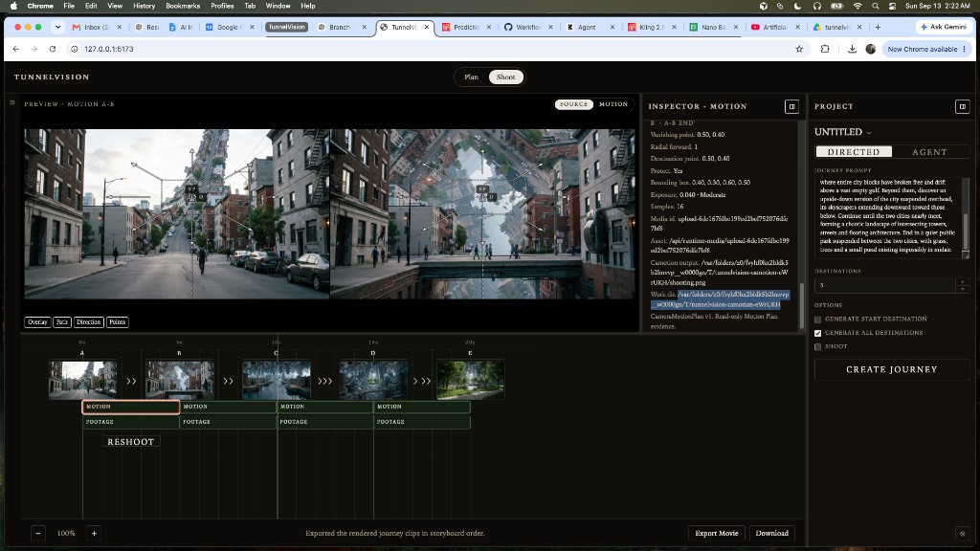Open Chrome extensions puzzle icon

(825, 49)
